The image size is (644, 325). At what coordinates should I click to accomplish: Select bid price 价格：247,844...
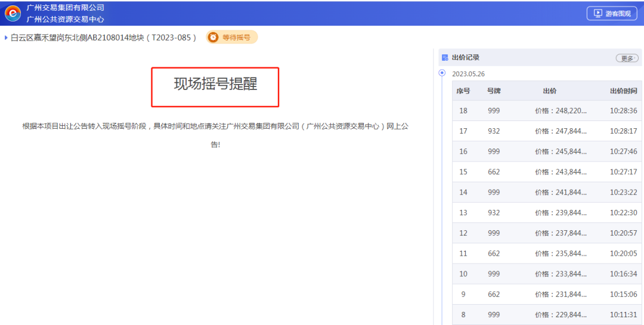pyautogui.click(x=561, y=131)
